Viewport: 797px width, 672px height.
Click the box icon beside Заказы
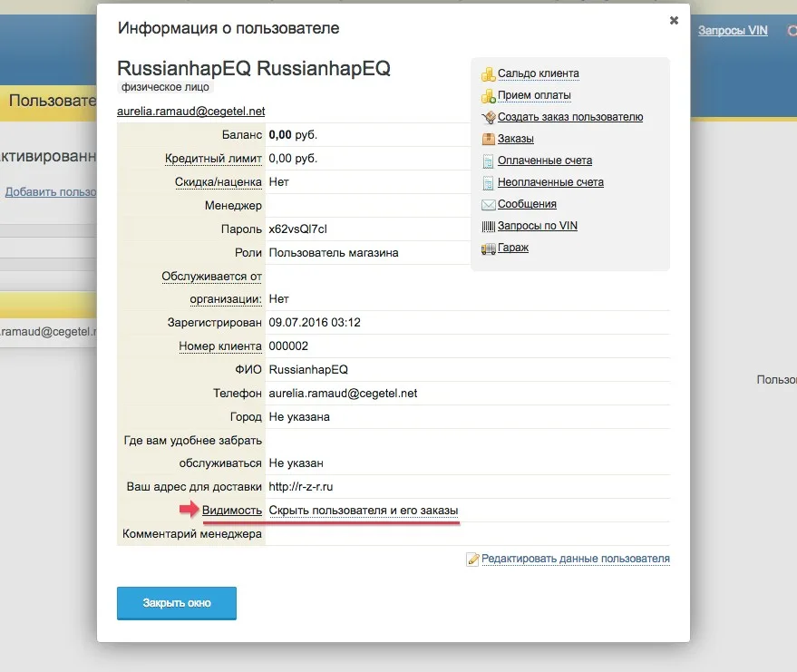click(x=489, y=139)
